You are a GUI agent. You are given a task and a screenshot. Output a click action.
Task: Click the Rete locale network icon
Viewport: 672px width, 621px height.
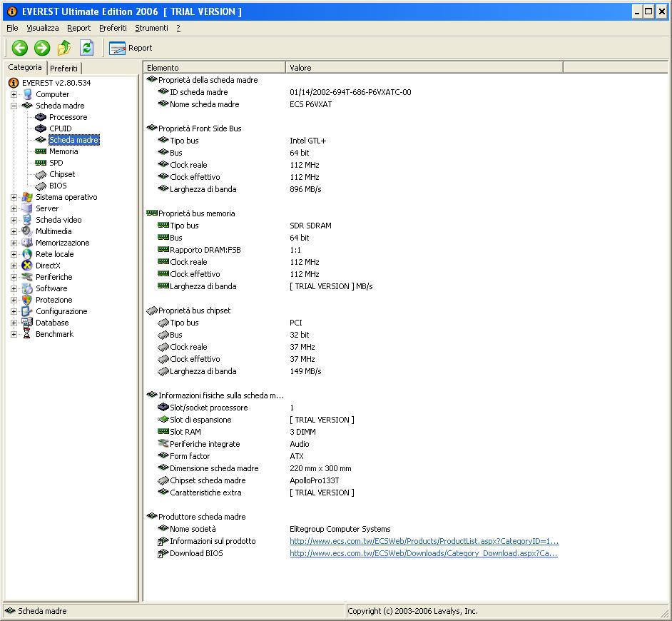pyautogui.click(x=27, y=254)
